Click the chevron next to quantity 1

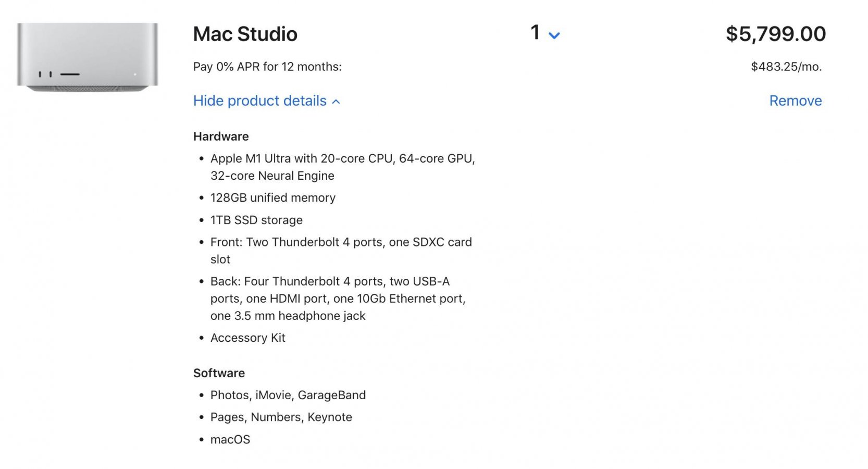554,35
